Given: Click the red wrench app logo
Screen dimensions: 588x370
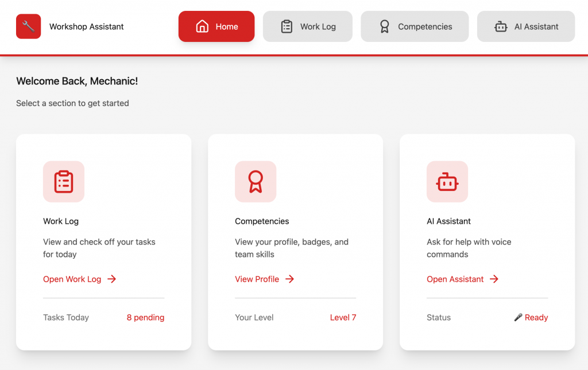Looking at the screenshot, I should [x=28, y=26].
